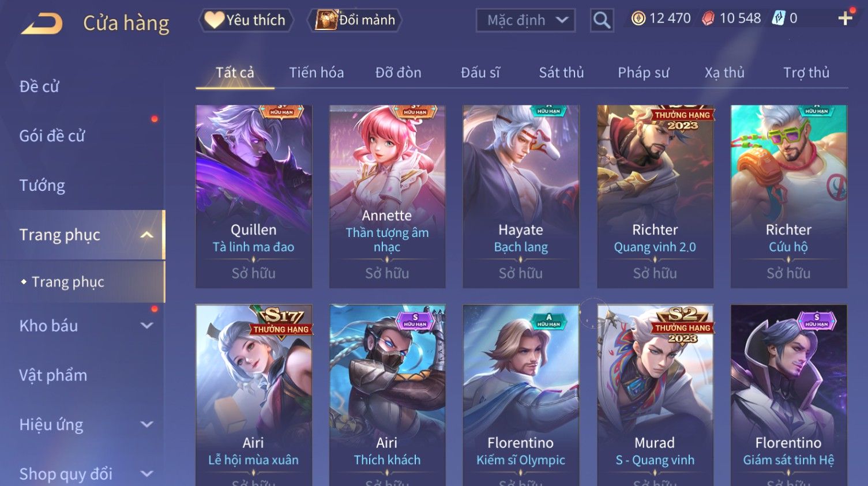Viewport: 868px width, 486px height.
Task: Open Hayate Bạch lang skin card
Action: (x=521, y=197)
